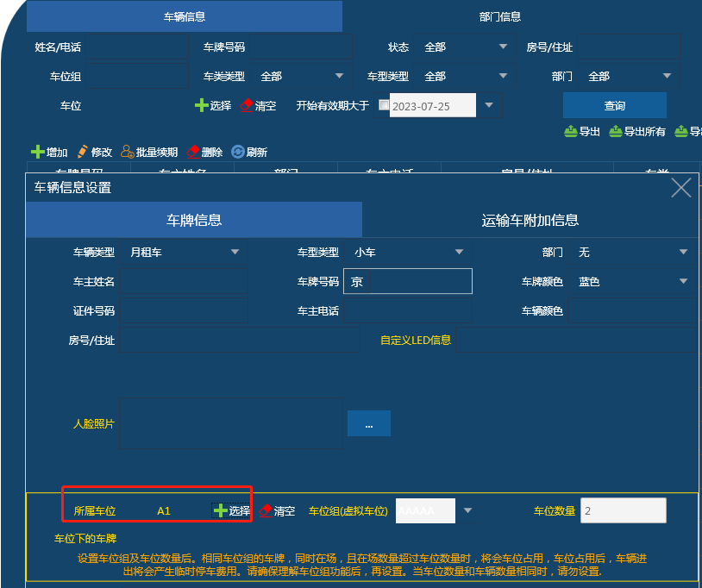This screenshot has width=702, height=588.
Task: Click the 证件号码 input field
Action: pos(184,311)
